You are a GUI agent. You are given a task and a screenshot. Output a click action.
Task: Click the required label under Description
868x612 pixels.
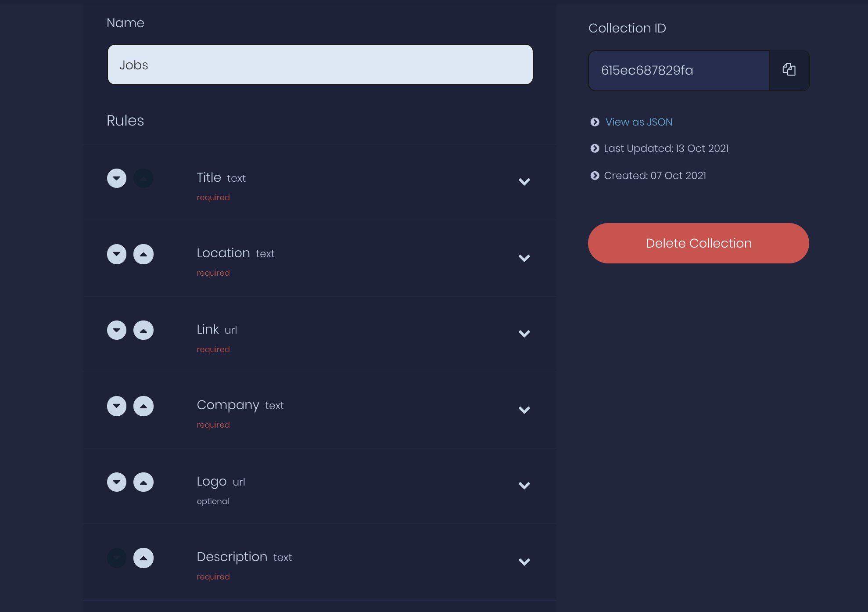pyautogui.click(x=213, y=577)
